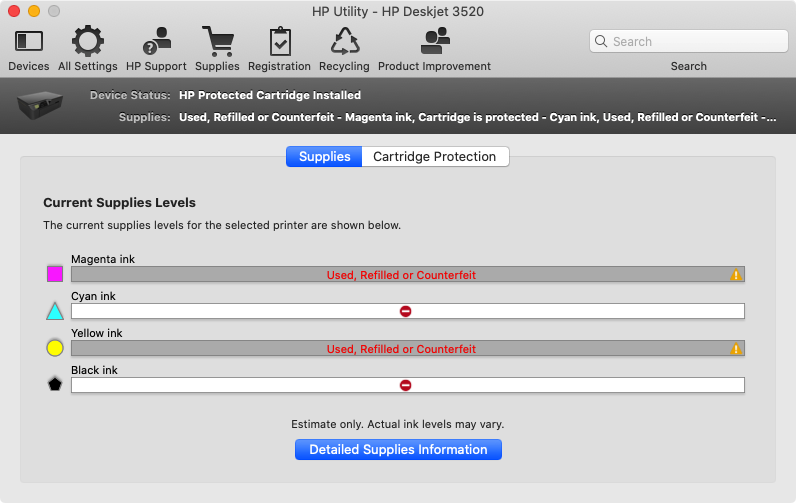Click the red stop icon on Black bar
This screenshot has width=796, height=503.
(405, 385)
